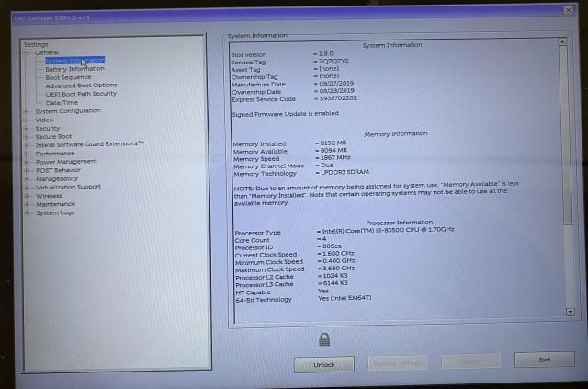Click the vertical scrollbar thumb
588x389 pixels.
click(566, 135)
